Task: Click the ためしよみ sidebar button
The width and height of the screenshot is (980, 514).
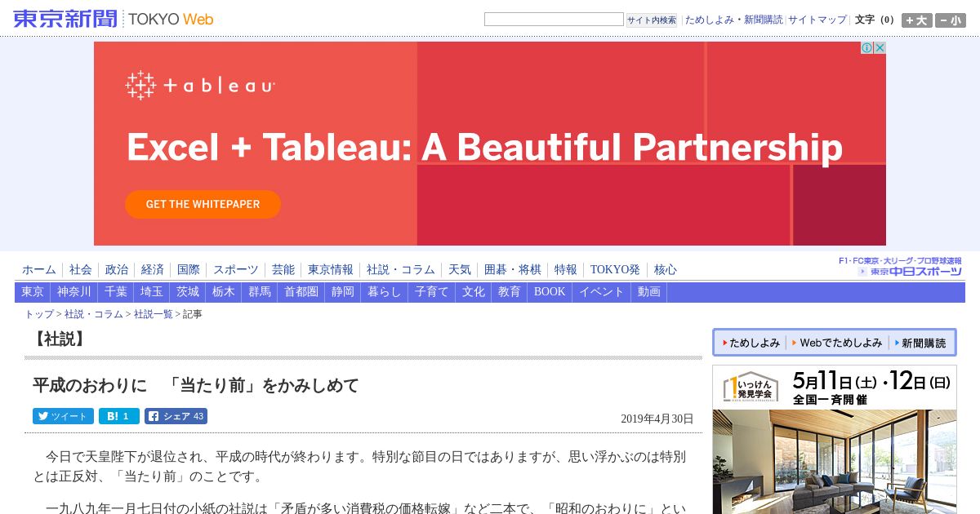Action: [x=750, y=343]
